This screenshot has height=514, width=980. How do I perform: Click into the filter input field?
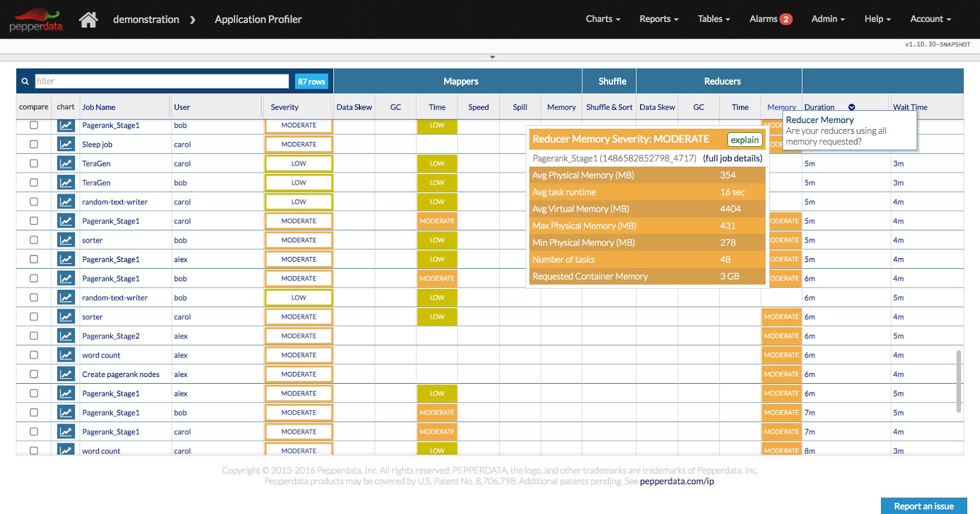(x=162, y=81)
